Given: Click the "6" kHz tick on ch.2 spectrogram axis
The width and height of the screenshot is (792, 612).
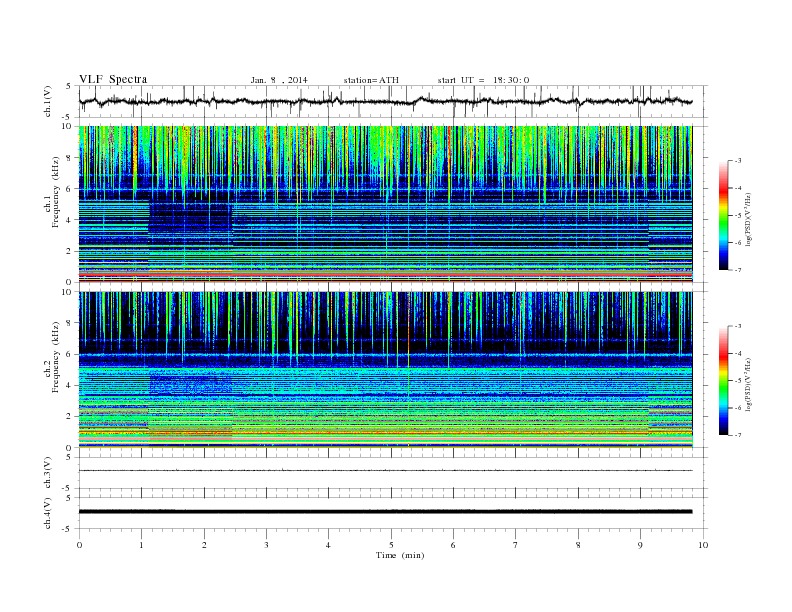Looking at the screenshot, I should click(70, 354).
